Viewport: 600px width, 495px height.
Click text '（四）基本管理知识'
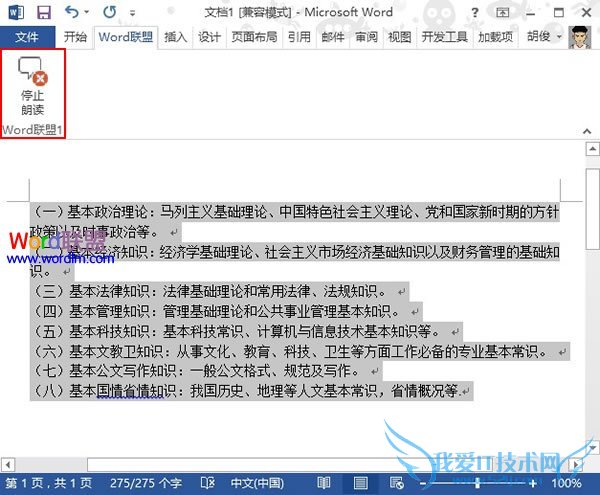click(x=91, y=311)
